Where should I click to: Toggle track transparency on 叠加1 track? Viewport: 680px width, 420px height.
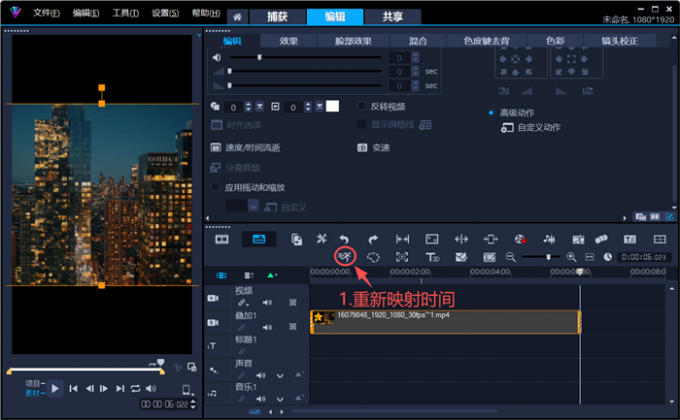tap(293, 327)
